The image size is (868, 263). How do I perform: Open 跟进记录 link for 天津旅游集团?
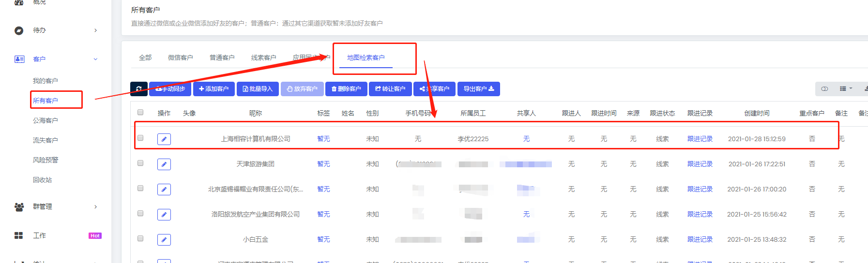coord(700,164)
